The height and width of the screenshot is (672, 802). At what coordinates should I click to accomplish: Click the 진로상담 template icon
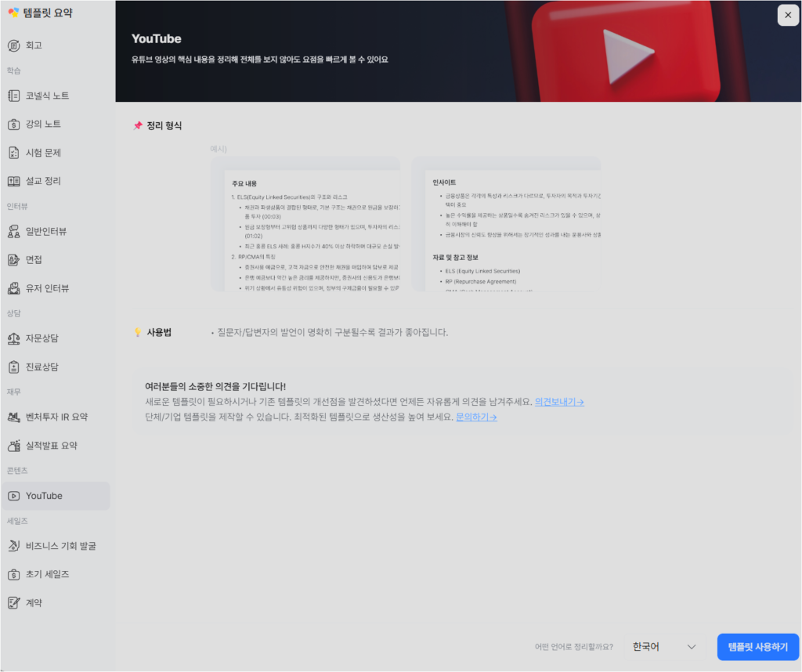click(x=15, y=367)
